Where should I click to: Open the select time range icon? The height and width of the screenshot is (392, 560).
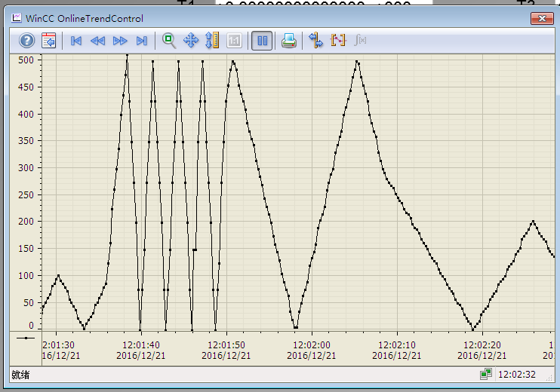(338, 41)
